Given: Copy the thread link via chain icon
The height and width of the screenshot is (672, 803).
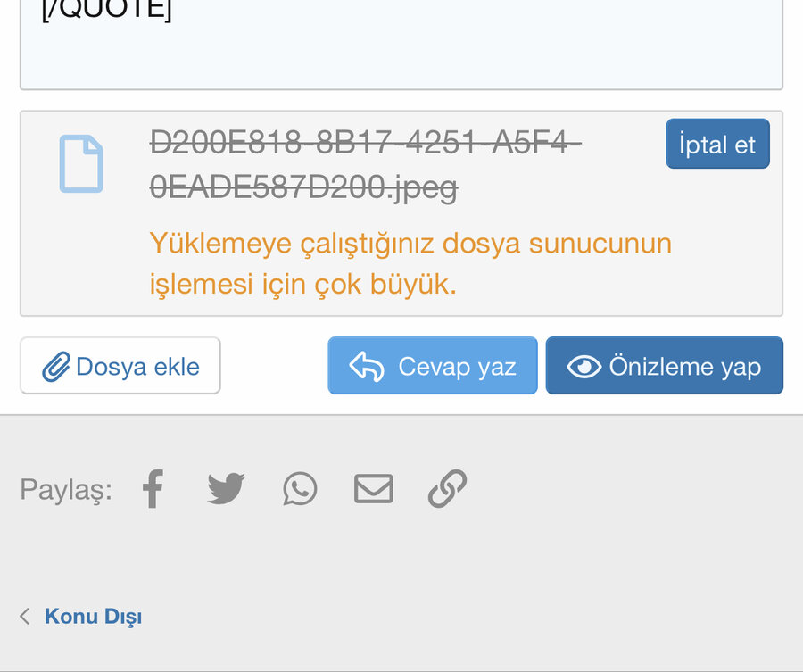Looking at the screenshot, I should click(447, 489).
